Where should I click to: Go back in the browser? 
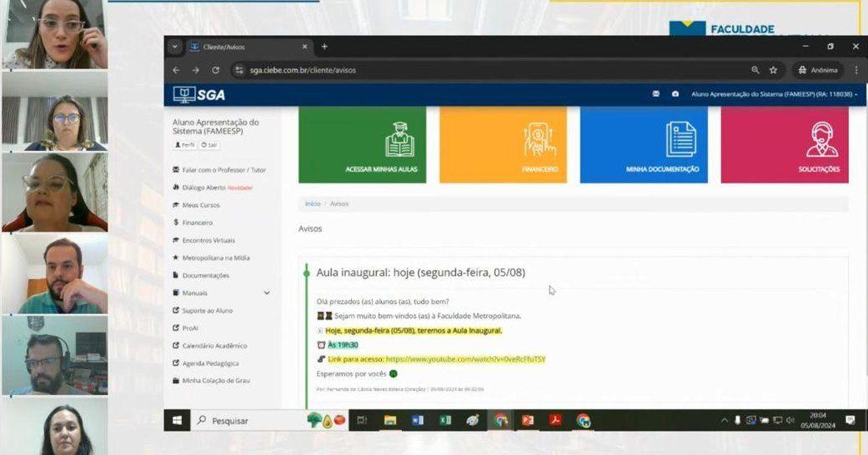click(x=176, y=70)
